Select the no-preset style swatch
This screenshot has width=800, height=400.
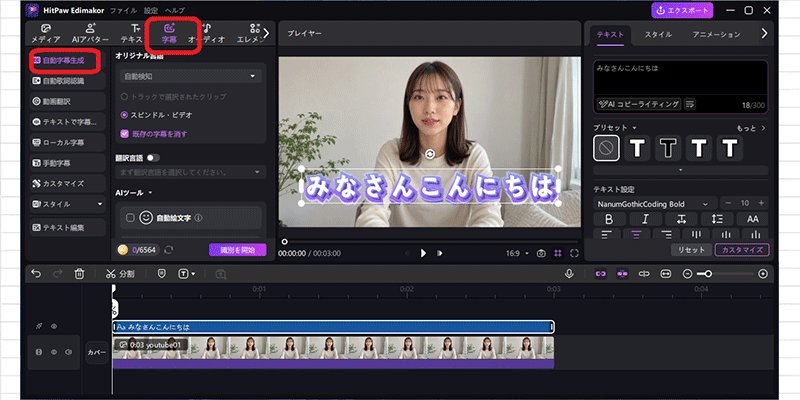click(606, 148)
